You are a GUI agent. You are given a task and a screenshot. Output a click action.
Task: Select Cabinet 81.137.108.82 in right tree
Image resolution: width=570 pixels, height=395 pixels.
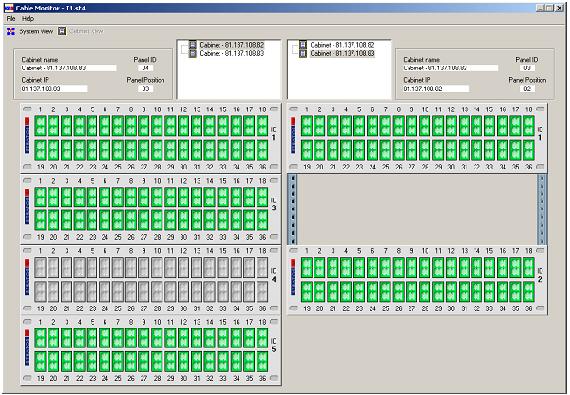click(342, 45)
